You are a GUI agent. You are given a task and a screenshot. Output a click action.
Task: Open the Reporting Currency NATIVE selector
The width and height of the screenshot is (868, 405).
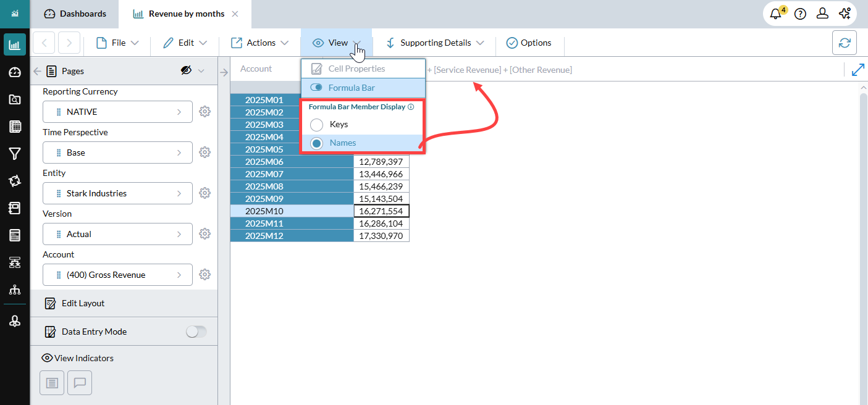(117, 112)
